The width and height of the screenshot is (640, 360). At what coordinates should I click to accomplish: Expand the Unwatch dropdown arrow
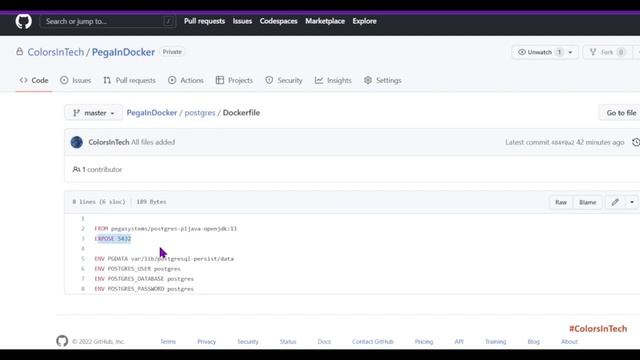[571, 52]
